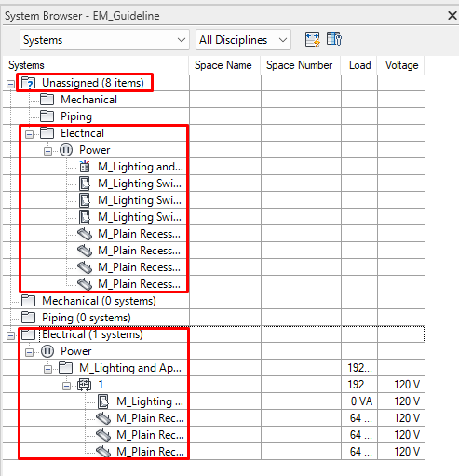Screen dimensions: 459x476
Task: Collapse the Unassigned (8 items) node
Action: (10, 84)
